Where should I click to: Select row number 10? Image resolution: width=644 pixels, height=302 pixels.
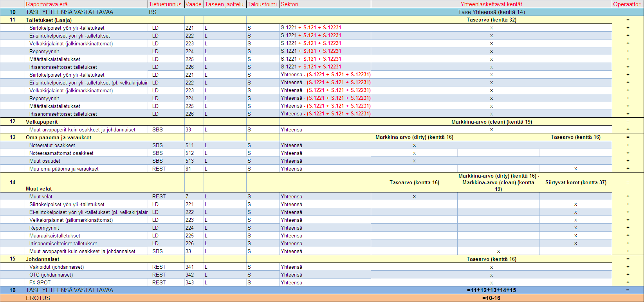13,12
